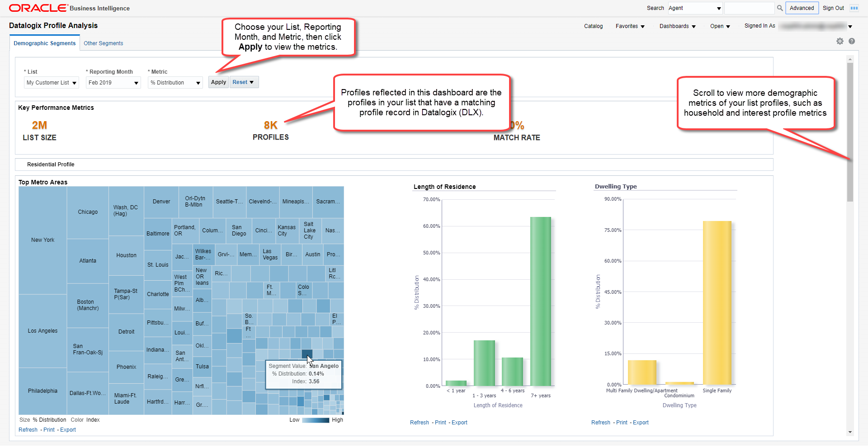Image resolution: width=868 pixels, height=447 pixels.
Task: Open the Reporting Month Feb 2019 dropdown
Action: click(x=113, y=83)
